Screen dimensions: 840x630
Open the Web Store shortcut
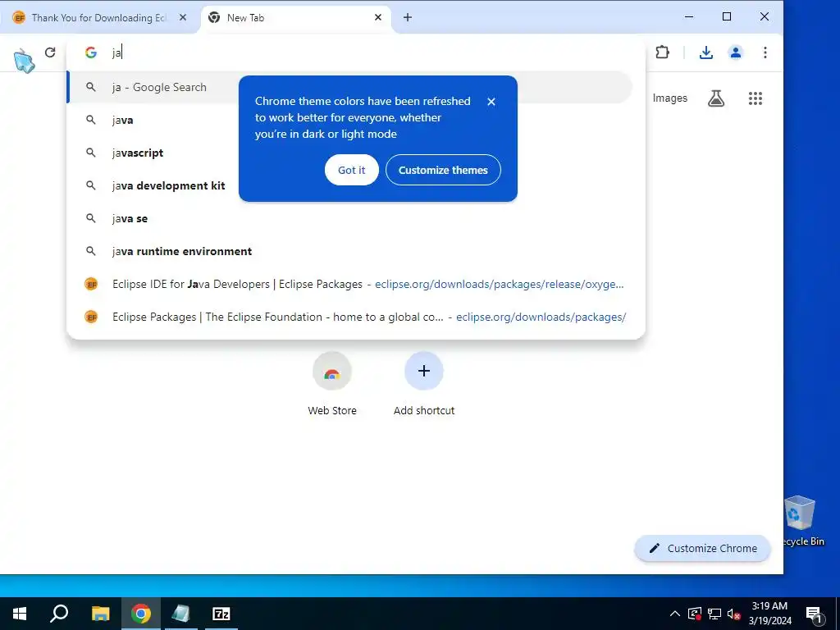pyautogui.click(x=332, y=384)
